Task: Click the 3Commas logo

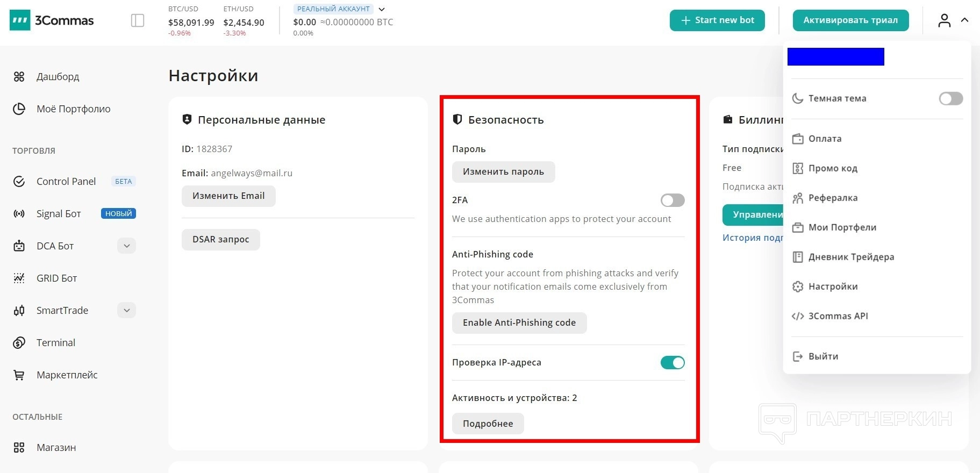Action: [x=52, y=21]
